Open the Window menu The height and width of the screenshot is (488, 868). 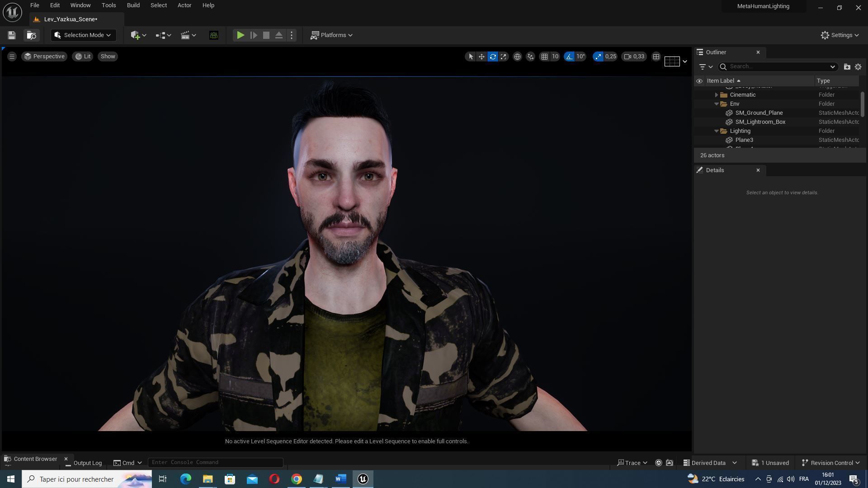click(80, 5)
